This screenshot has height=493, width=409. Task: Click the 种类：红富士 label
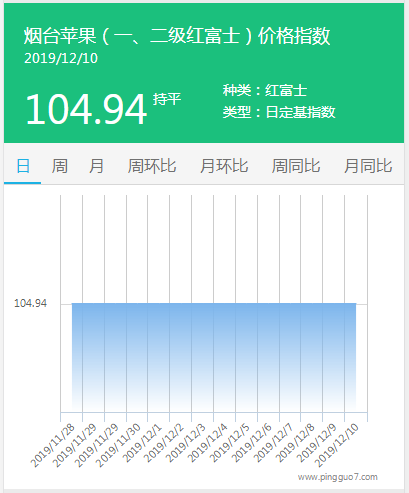[265, 90]
